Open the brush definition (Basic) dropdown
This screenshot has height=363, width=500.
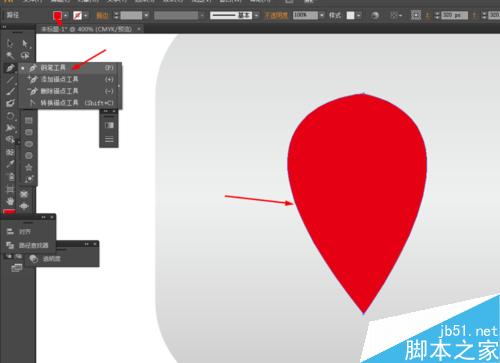tap(256, 15)
